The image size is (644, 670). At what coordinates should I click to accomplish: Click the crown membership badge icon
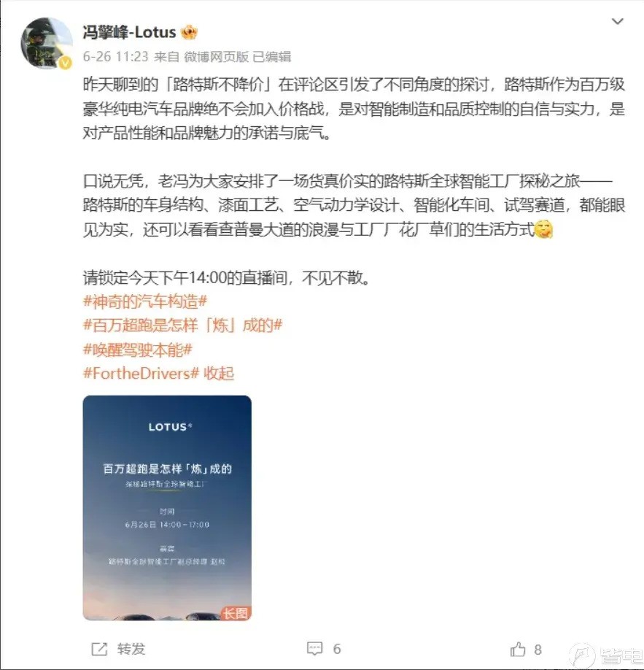189,32
